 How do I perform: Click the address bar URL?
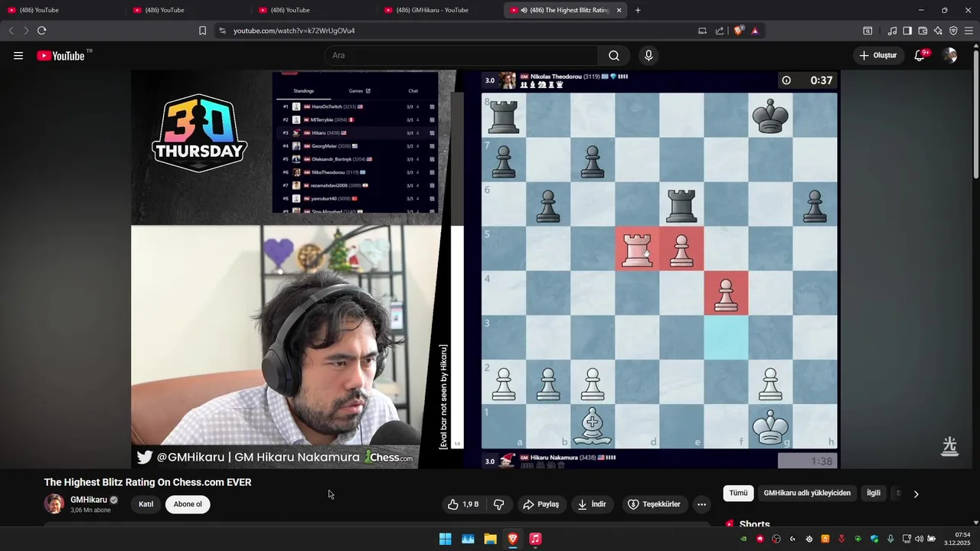coord(294,31)
